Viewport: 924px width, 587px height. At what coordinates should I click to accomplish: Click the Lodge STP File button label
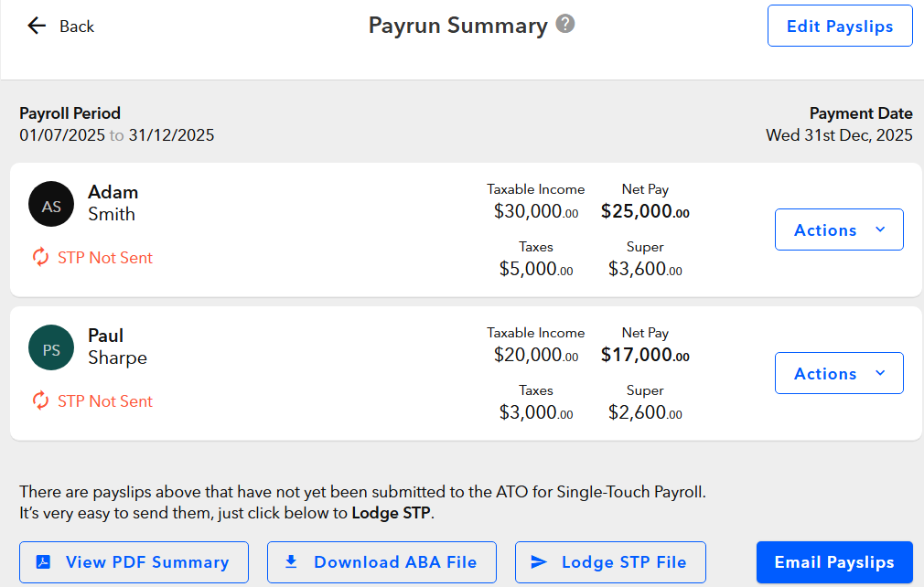(x=622, y=562)
